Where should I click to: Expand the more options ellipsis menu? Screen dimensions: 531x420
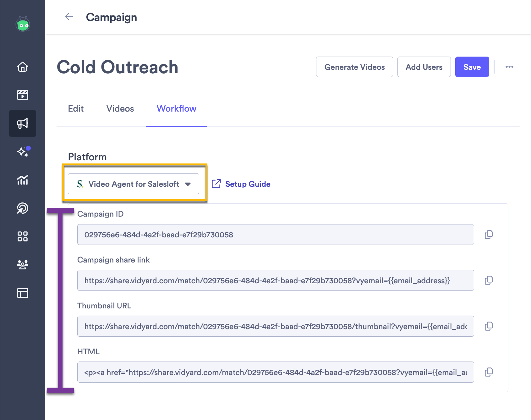click(510, 67)
